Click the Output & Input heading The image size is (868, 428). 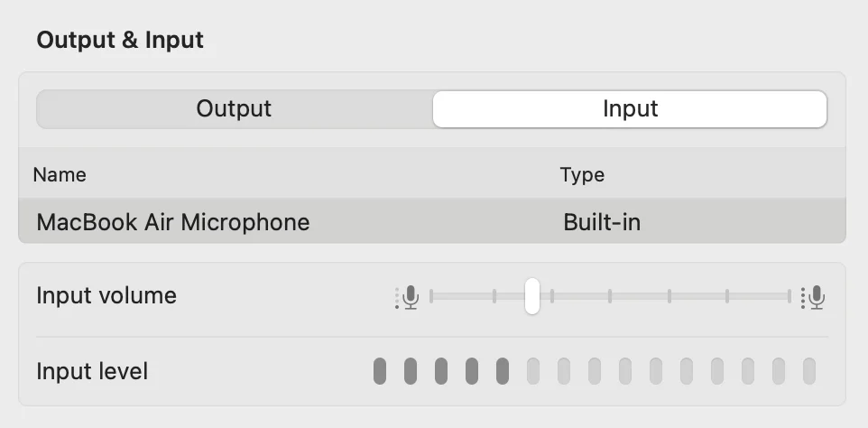click(120, 40)
